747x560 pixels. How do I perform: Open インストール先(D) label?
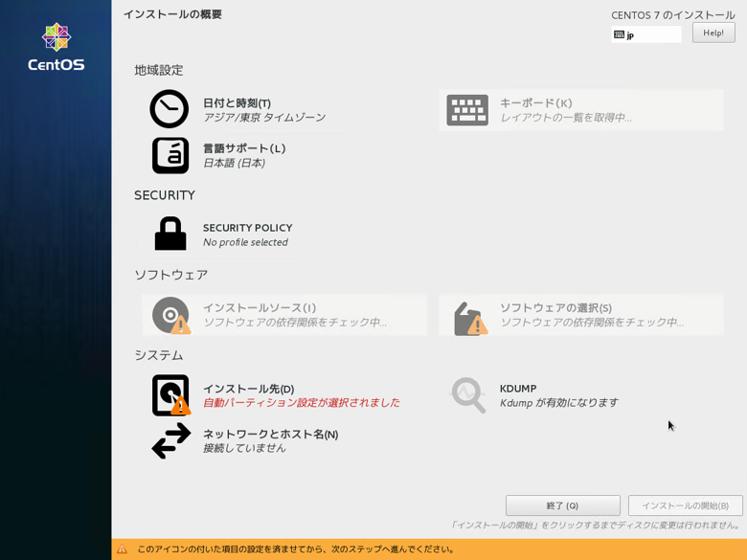point(249,389)
